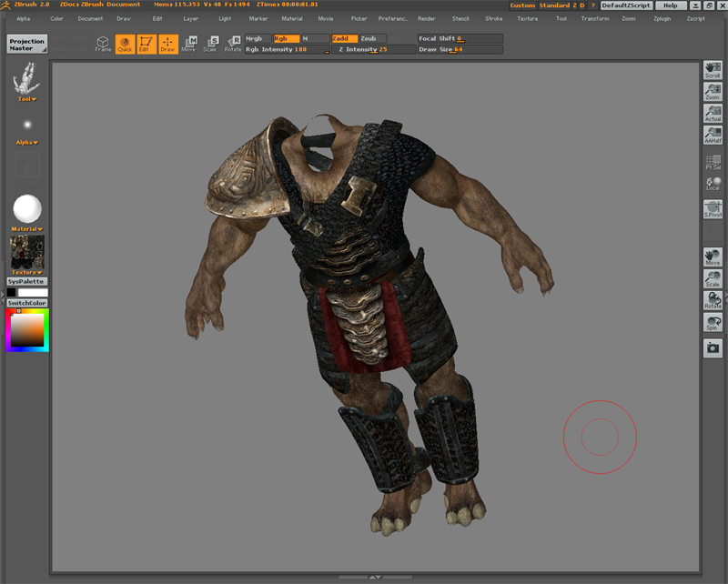Click the Scroll canvas icon
The width and height of the screenshot is (728, 584).
713,69
